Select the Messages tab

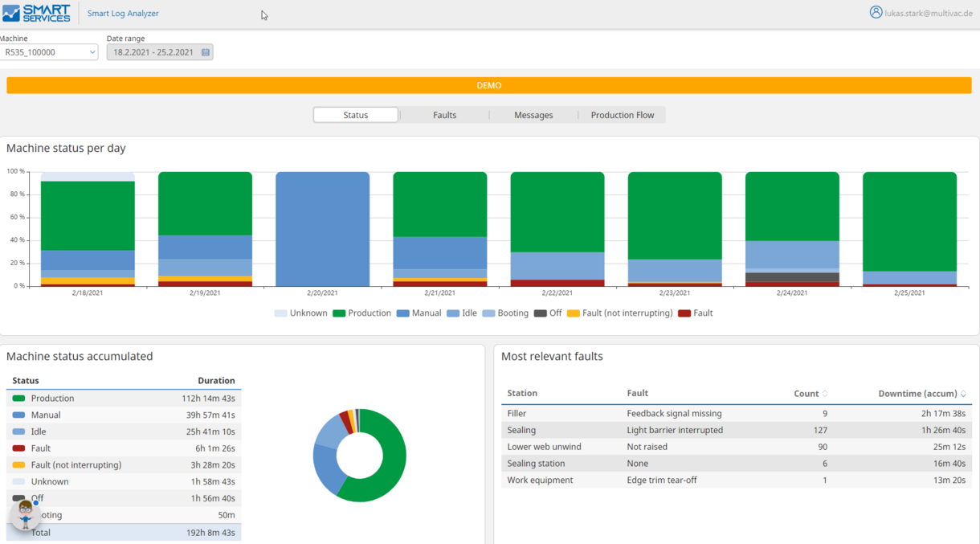(533, 115)
